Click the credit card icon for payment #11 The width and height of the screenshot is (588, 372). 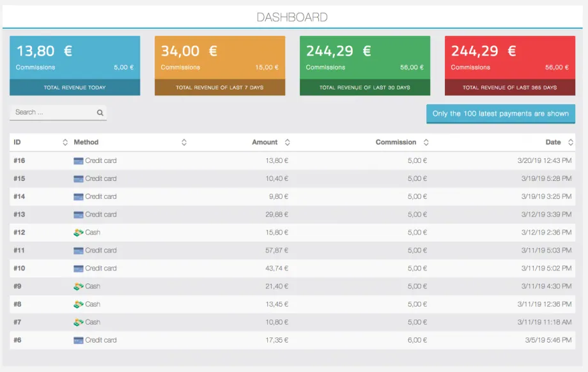point(79,251)
